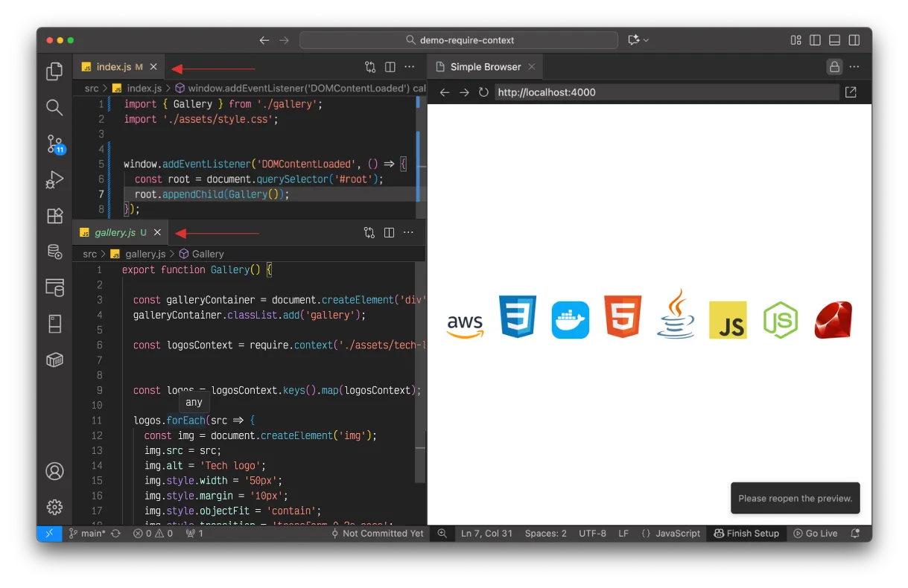The width and height of the screenshot is (908, 588).
Task: Select the Simple Browser tab
Action: [x=485, y=67]
